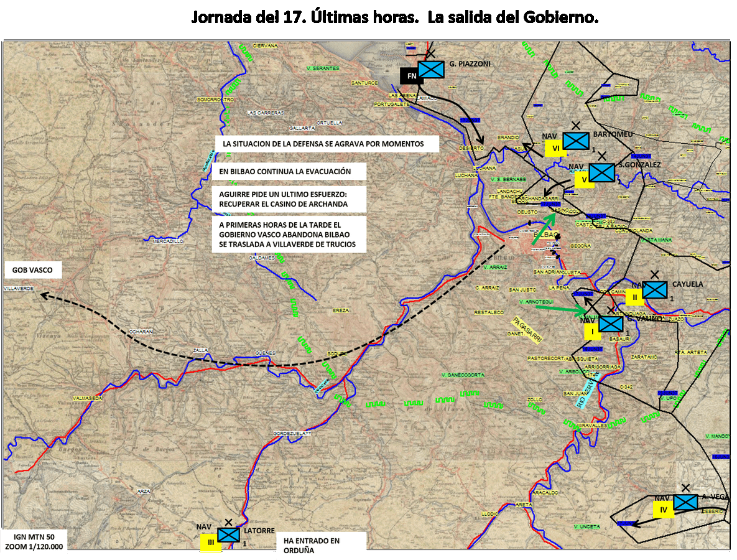Click the V. GANECOGORTA peak label
This screenshot has width=737, height=560.
point(463,375)
